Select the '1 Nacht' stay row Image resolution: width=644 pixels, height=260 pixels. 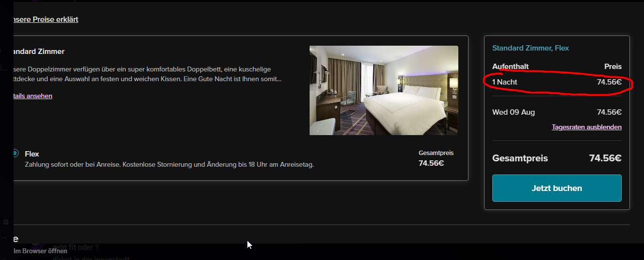tap(557, 82)
